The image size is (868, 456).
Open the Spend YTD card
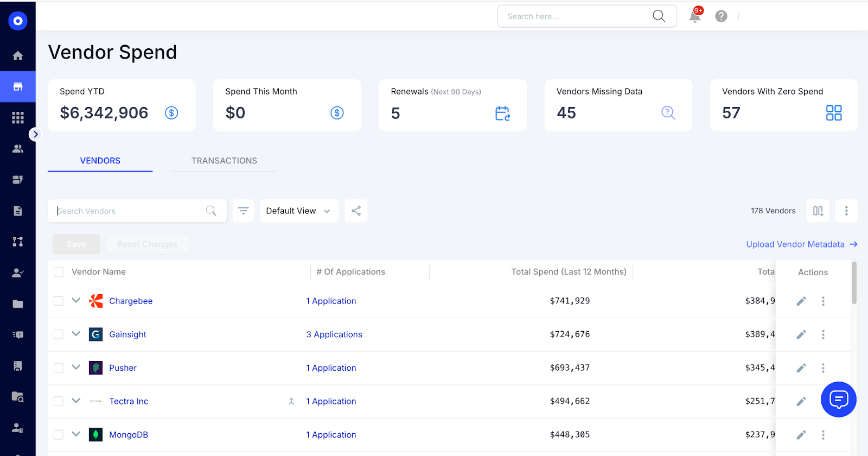click(122, 105)
